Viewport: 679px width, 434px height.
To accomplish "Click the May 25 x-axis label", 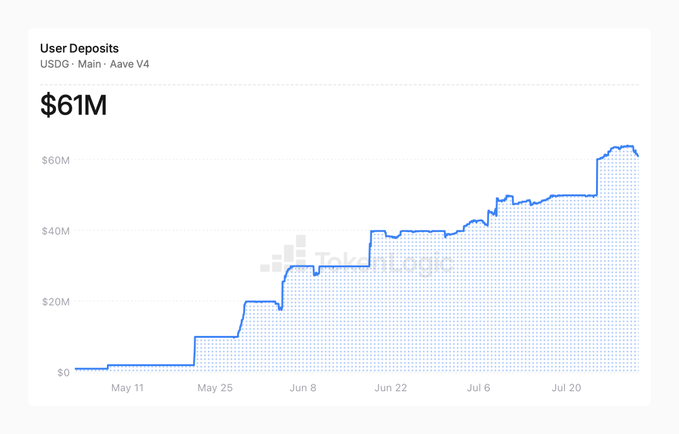I will coord(215,388).
